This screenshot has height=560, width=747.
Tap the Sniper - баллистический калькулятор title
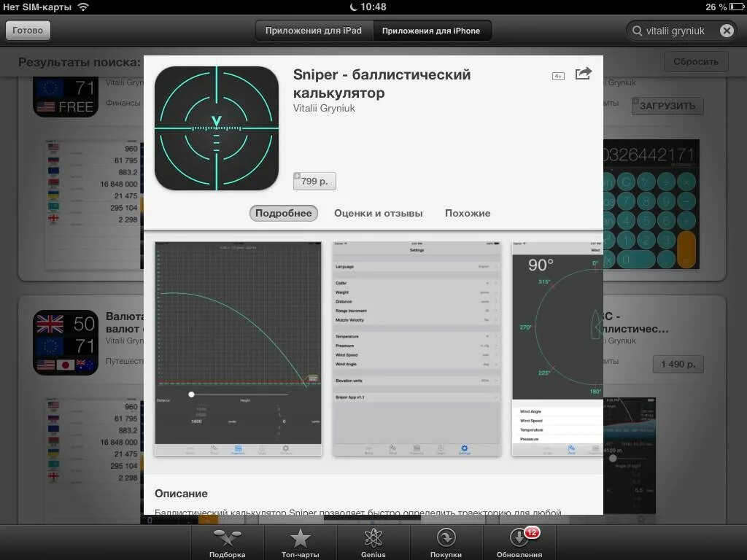382,83
